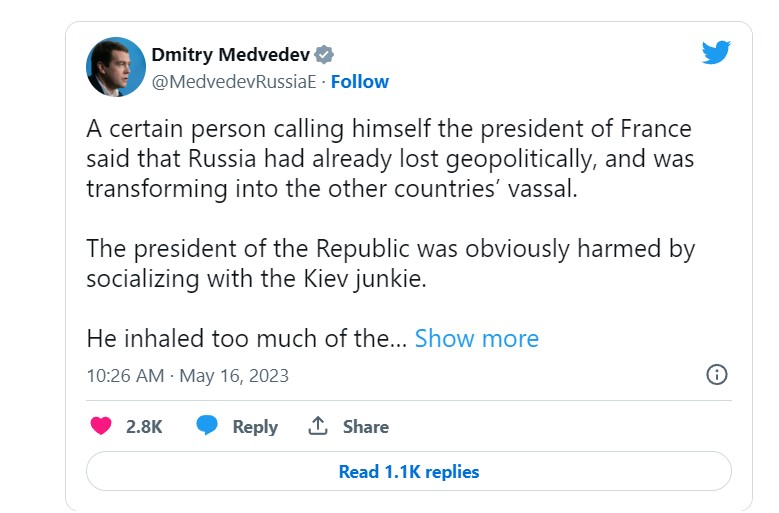Viewport: 779px width, 513px height.
Task: Open the profile avatar photo
Action: coord(116,67)
